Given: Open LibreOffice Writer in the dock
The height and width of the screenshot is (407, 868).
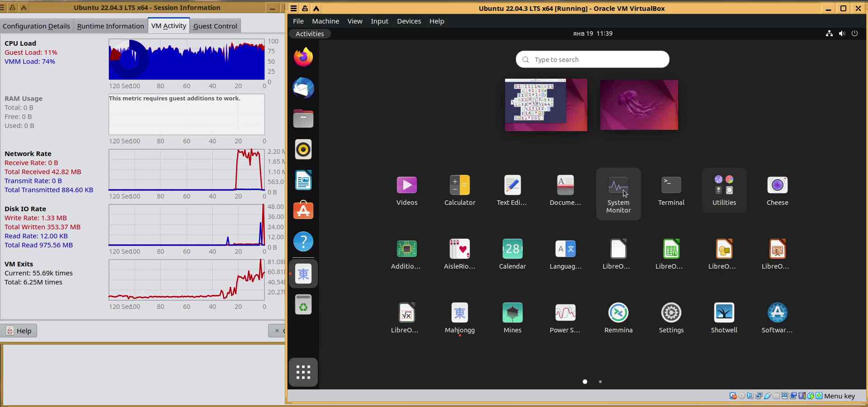Looking at the screenshot, I should tap(303, 180).
